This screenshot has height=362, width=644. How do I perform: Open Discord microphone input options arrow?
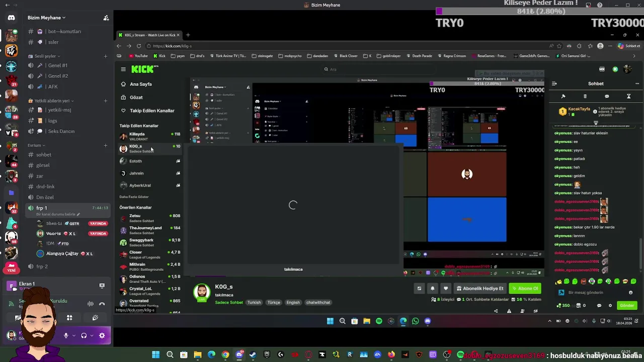pyautogui.click(x=74, y=335)
